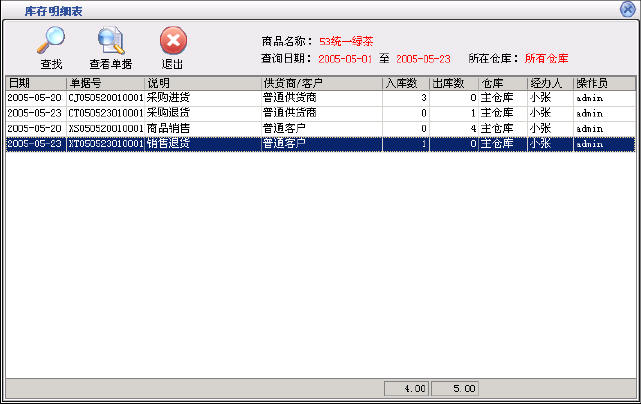Image resolution: width=641 pixels, height=404 pixels.
Task: Sort by 供货商/客户 column header
Action: pos(321,83)
